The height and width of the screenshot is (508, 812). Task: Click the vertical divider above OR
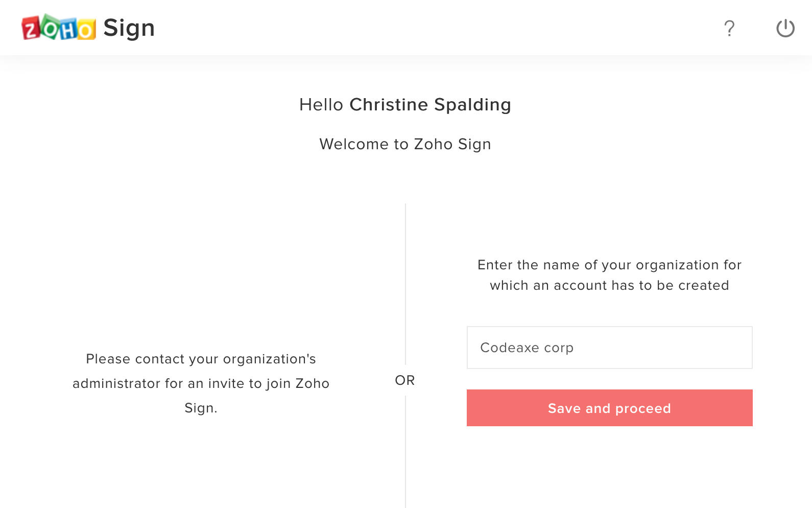tap(405, 284)
